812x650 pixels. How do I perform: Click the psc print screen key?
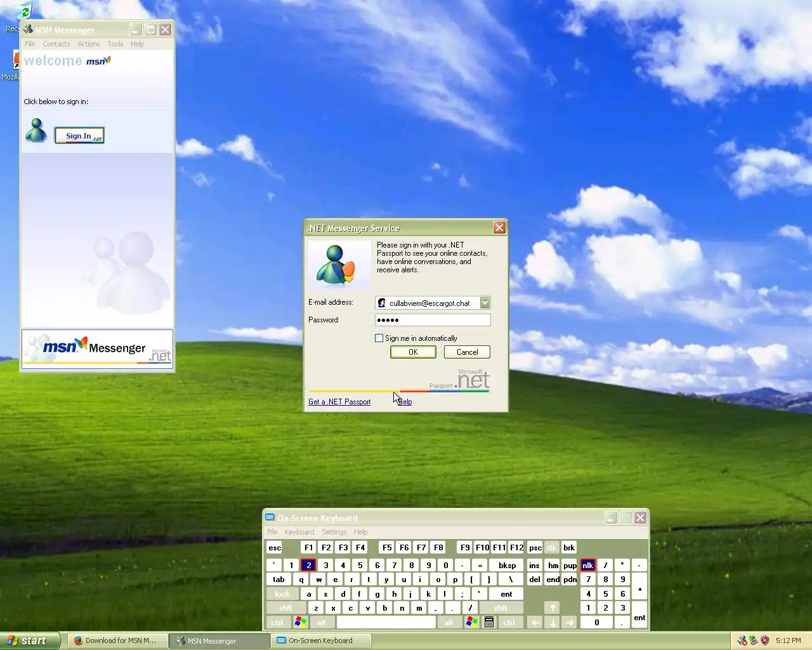click(x=535, y=548)
